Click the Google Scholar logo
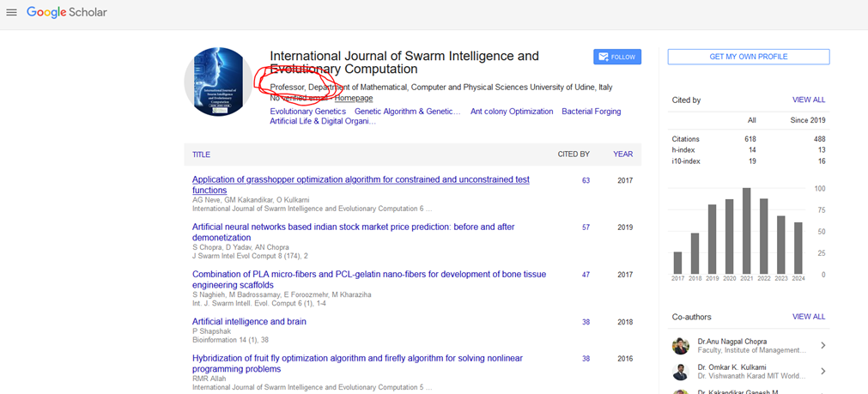 pos(67,12)
